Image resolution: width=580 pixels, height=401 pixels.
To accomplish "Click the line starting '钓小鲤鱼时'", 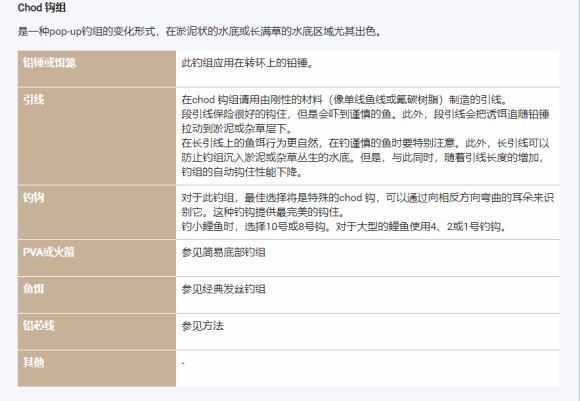I will point(345,226).
